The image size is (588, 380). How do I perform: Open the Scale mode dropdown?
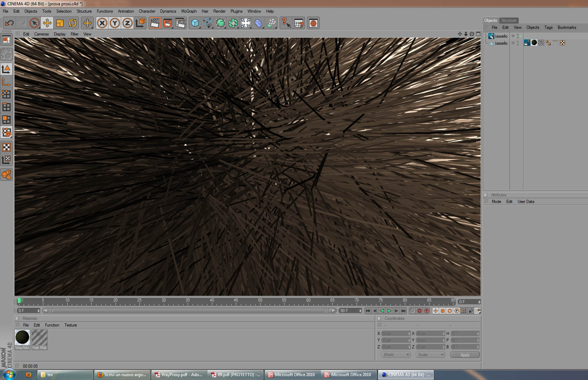pos(430,355)
